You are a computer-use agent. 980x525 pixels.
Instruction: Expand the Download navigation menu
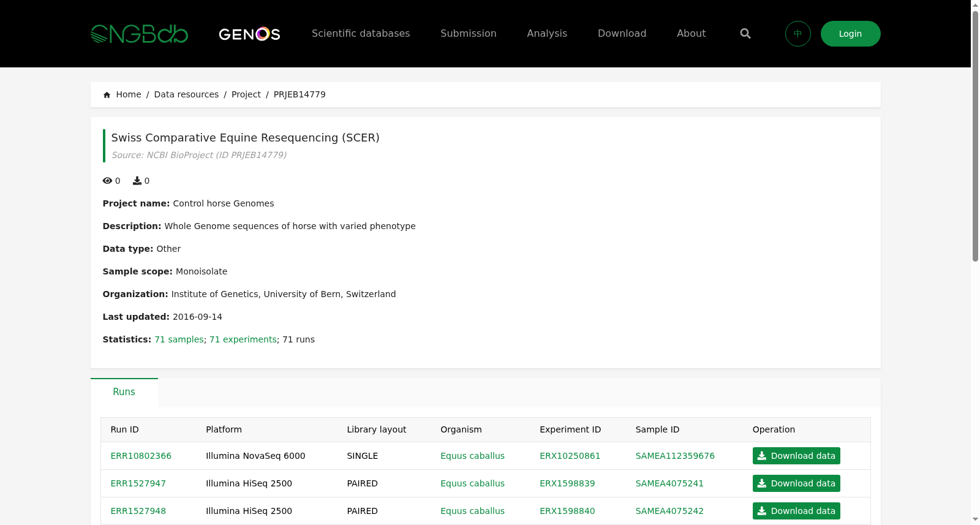pos(622,34)
